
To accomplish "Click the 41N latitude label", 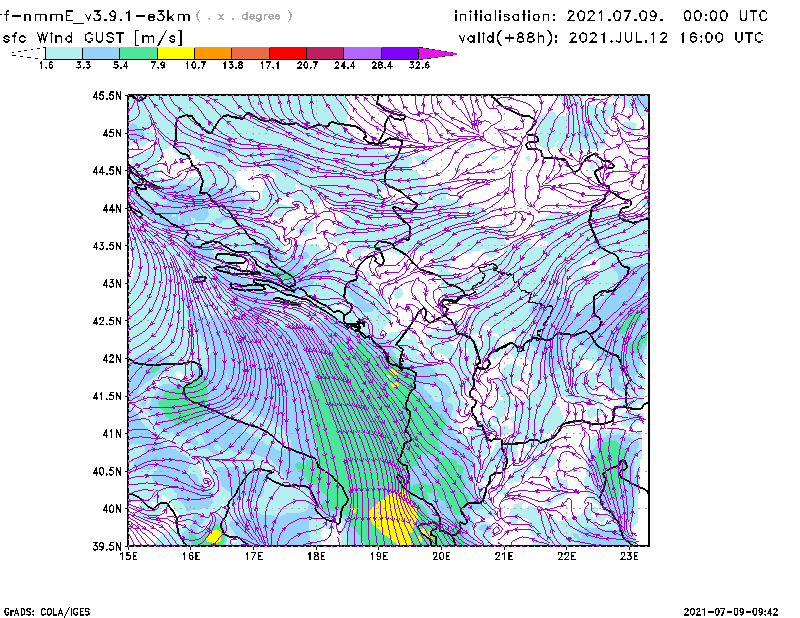I will [x=113, y=434].
